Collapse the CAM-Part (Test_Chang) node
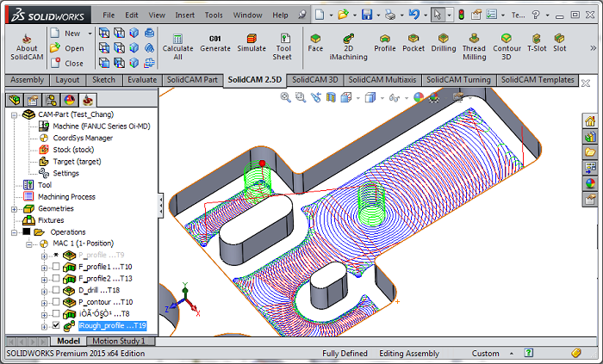 15,114
